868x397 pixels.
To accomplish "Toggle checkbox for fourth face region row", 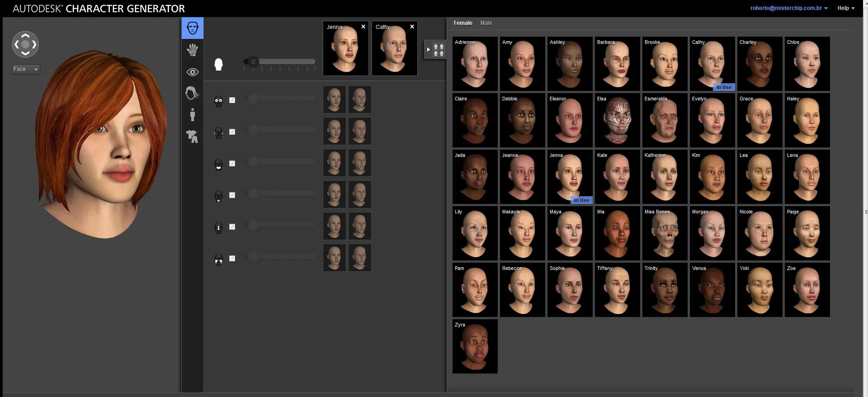I will pyautogui.click(x=232, y=195).
